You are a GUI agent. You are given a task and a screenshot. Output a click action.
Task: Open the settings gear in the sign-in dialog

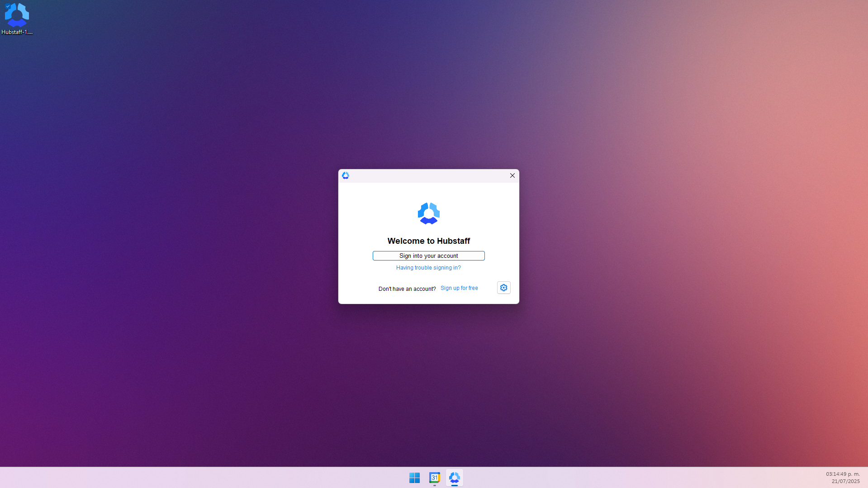point(503,288)
